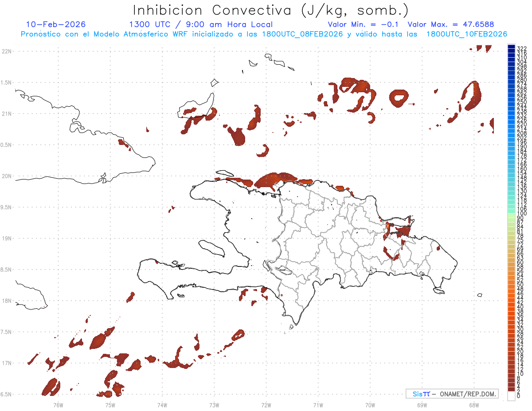Click the '250' color bar value
This screenshot has height=411, width=532.
[x=522, y=102]
